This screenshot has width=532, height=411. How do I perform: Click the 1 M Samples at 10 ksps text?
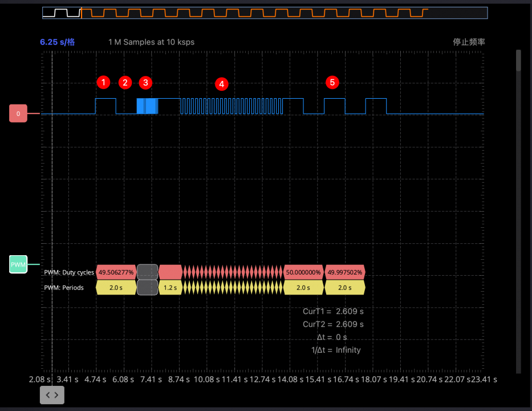coord(151,42)
